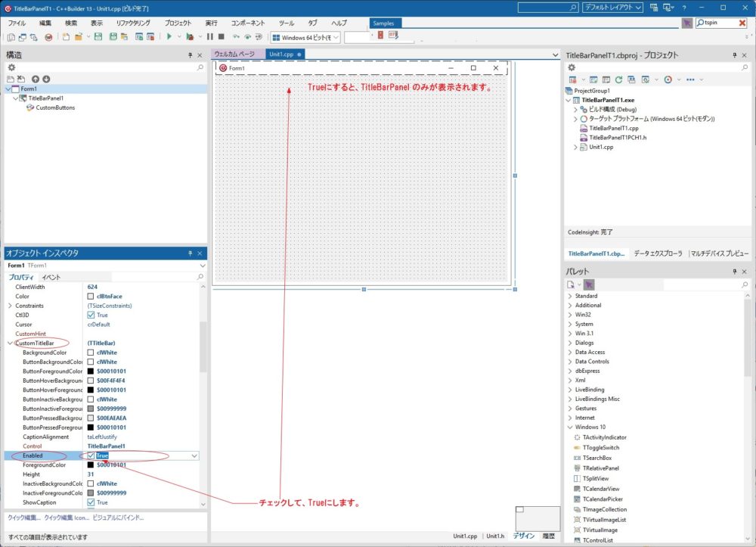Expand the Constraints property
This screenshot has width=756, height=547.
tap(10, 306)
